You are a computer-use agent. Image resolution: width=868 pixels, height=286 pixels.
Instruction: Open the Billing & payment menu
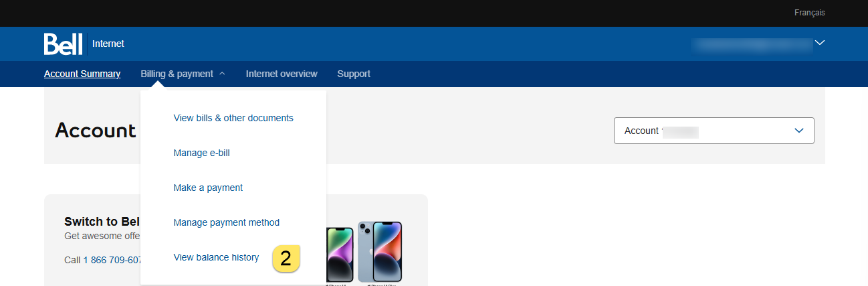coord(177,74)
